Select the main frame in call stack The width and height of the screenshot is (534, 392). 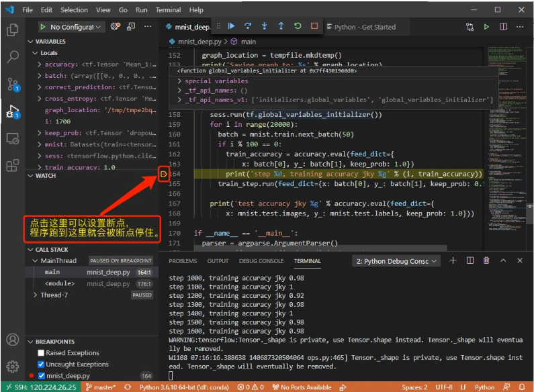click(92, 273)
